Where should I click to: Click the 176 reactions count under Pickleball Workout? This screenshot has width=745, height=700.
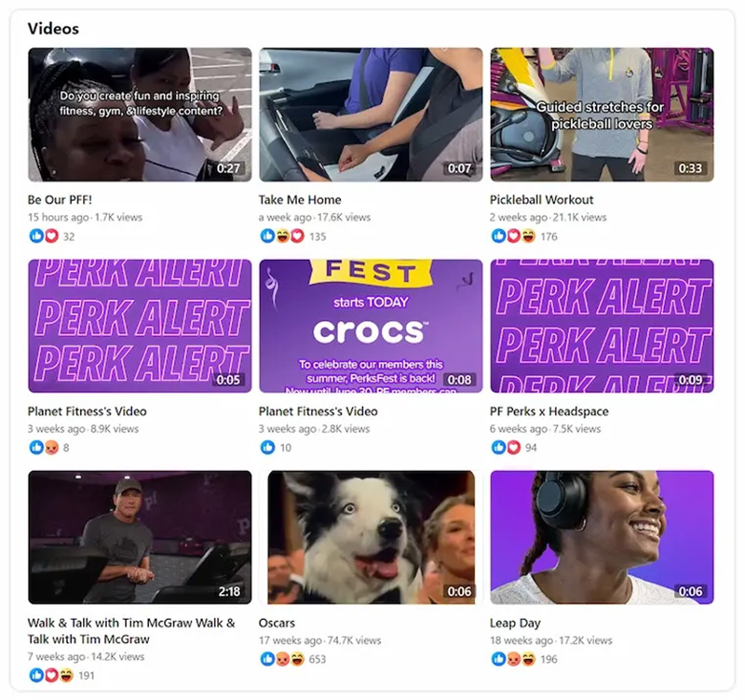(549, 236)
